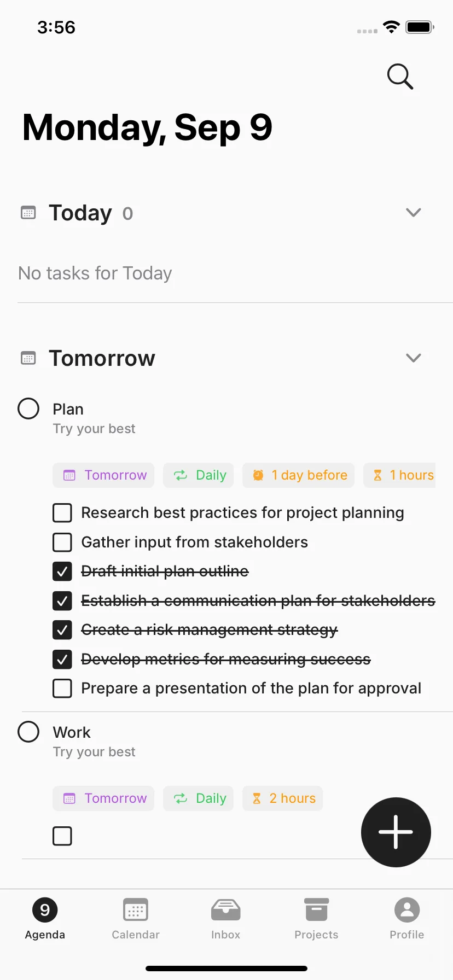Image resolution: width=453 pixels, height=980 pixels.
Task: Collapse the Tomorrow section chevron
Action: point(414,358)
